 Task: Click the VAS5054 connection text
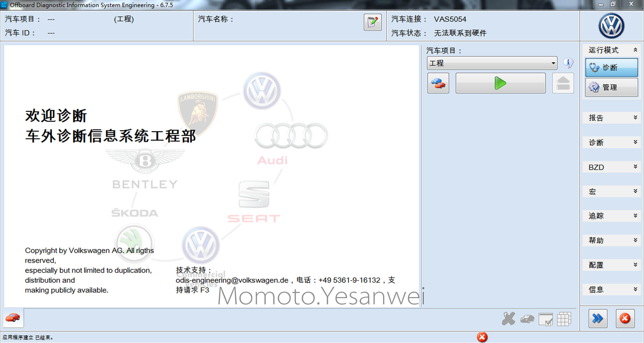[450, 19]
